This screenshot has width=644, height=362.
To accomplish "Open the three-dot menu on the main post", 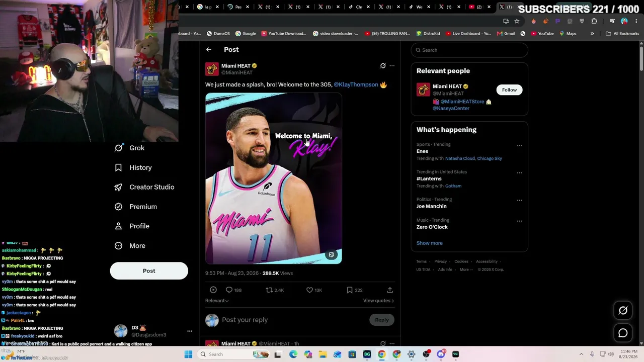I will point(392,66).
